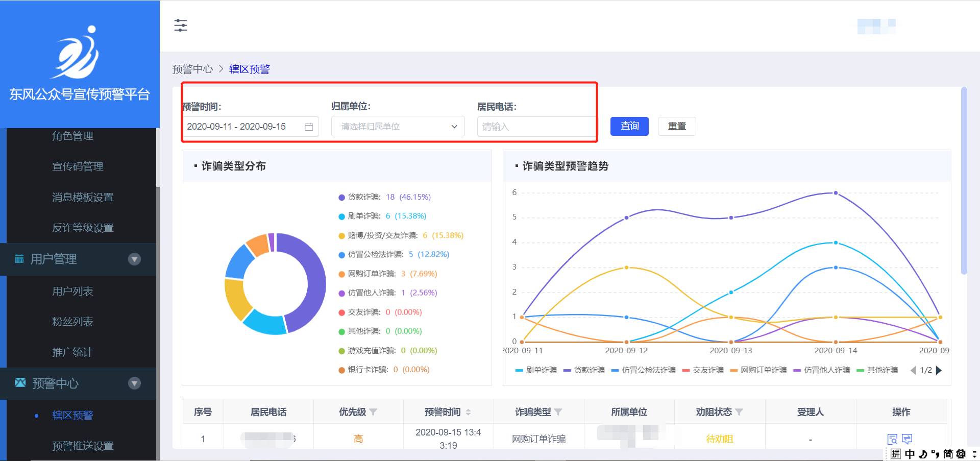Click the 重置 reset button
Screen dimensions: 980x461
677,126
